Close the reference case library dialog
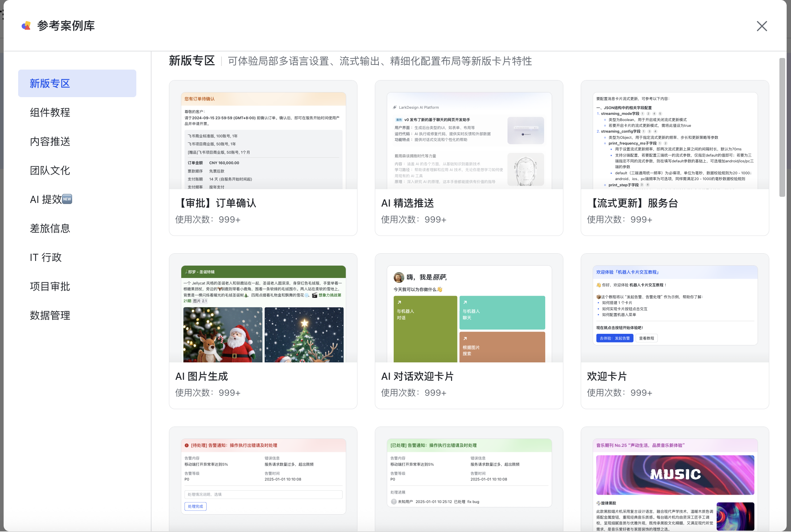The image size is (791, 532). (762, 26)
